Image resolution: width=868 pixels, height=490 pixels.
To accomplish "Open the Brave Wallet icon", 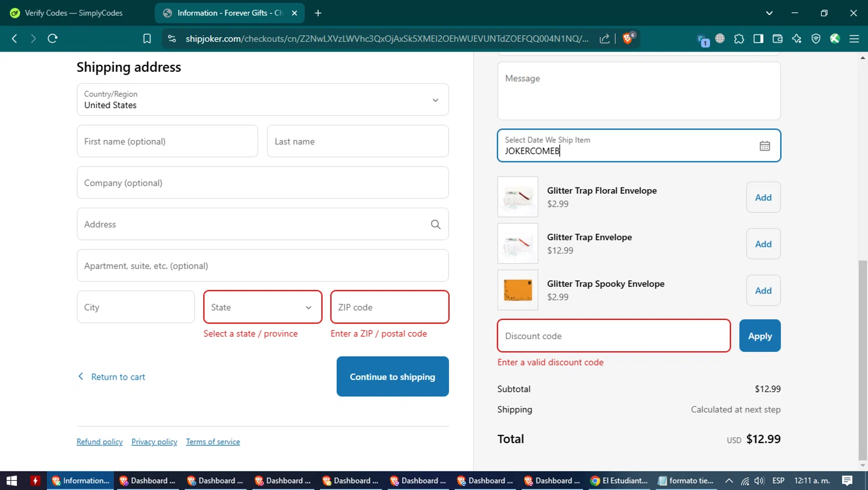I will coord(777,39).
